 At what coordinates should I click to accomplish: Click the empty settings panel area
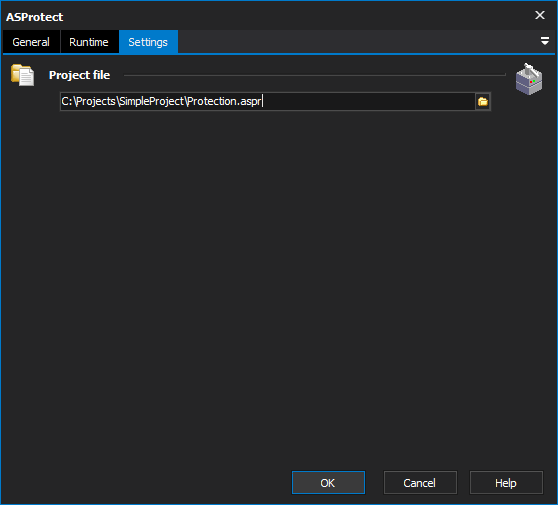coord(279,285)
